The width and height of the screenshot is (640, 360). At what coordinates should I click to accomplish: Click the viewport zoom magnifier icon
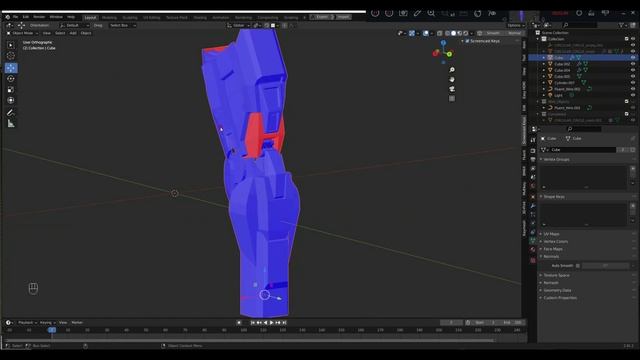click(x=452, y=70)
